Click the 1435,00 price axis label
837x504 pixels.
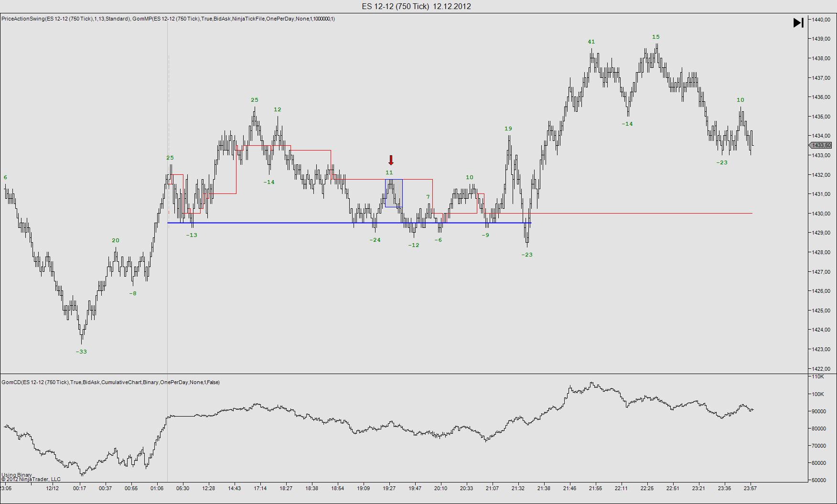pyautogui.click(x=821, y=117)
